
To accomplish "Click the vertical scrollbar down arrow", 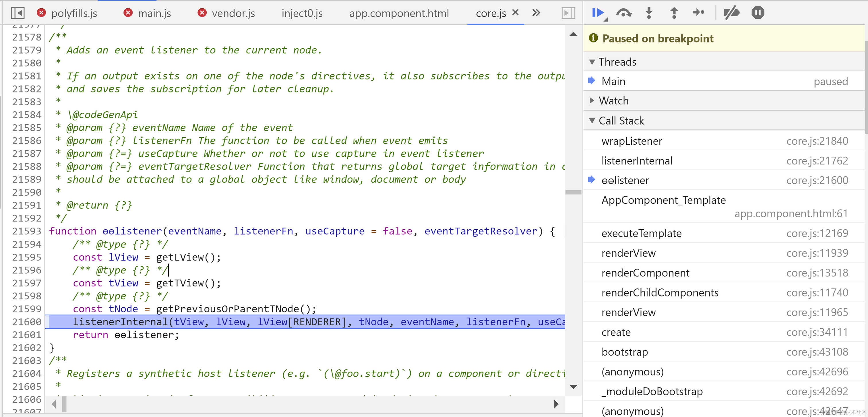I will (x=573, y=387).
